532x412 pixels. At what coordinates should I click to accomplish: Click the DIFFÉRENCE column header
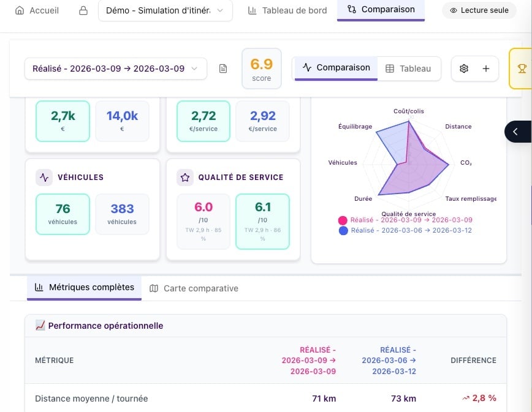[473, 360]
